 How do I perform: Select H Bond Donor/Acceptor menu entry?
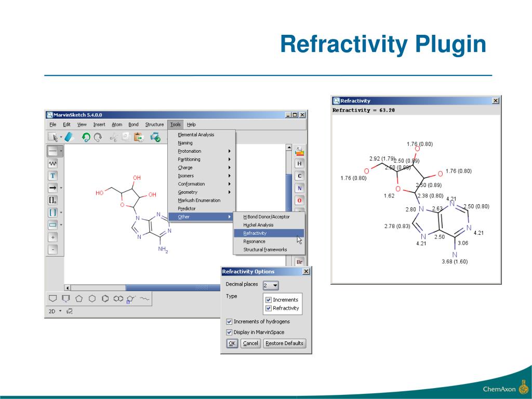269,217
